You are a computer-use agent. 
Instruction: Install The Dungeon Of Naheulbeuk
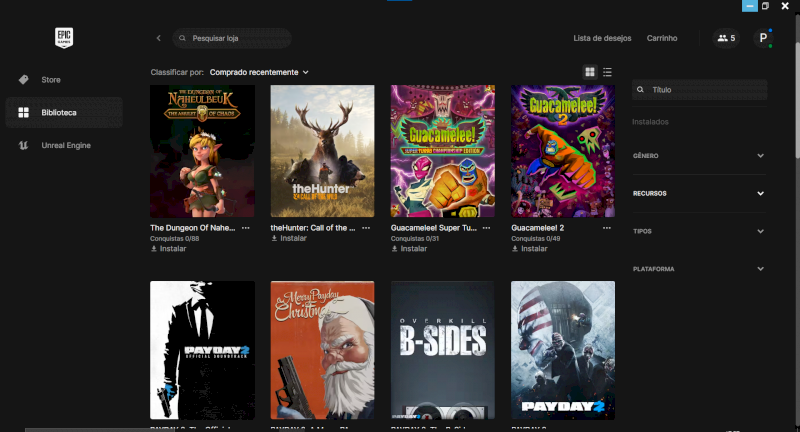168,249
